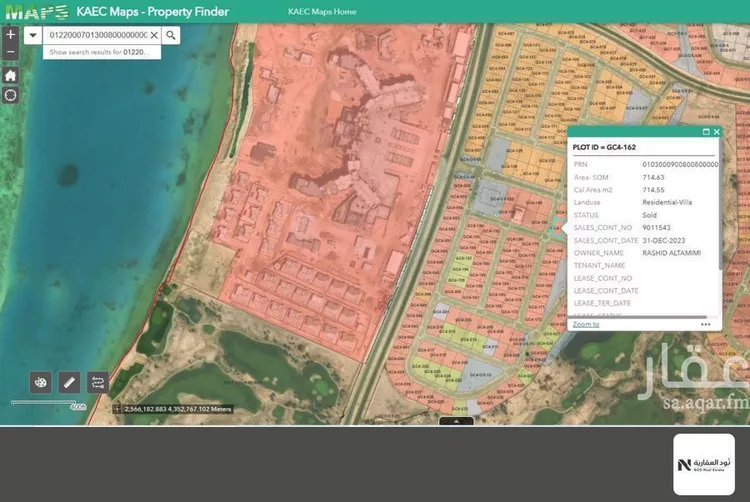Click the LEASE_CONT_NO field label
The height and width of the screenshot is (502, 750).
[x=603, y=278]
